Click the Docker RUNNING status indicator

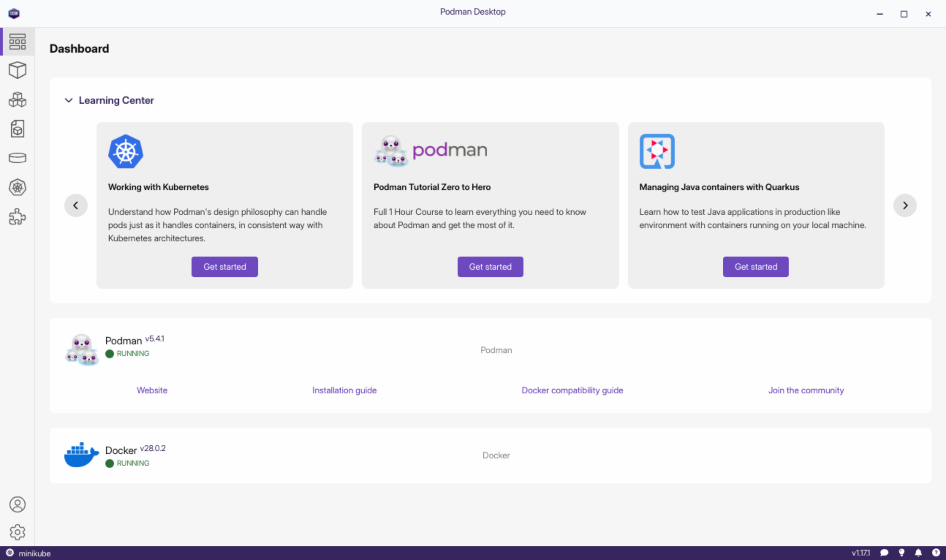[128, 463]
